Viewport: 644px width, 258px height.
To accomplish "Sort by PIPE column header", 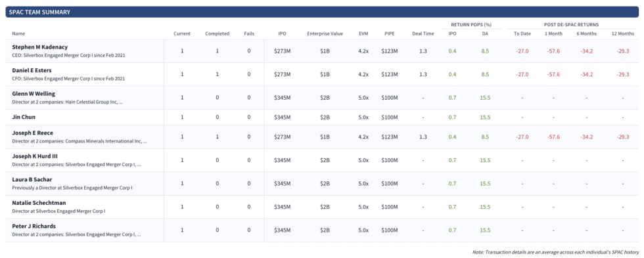I will [x=389, y=33].
